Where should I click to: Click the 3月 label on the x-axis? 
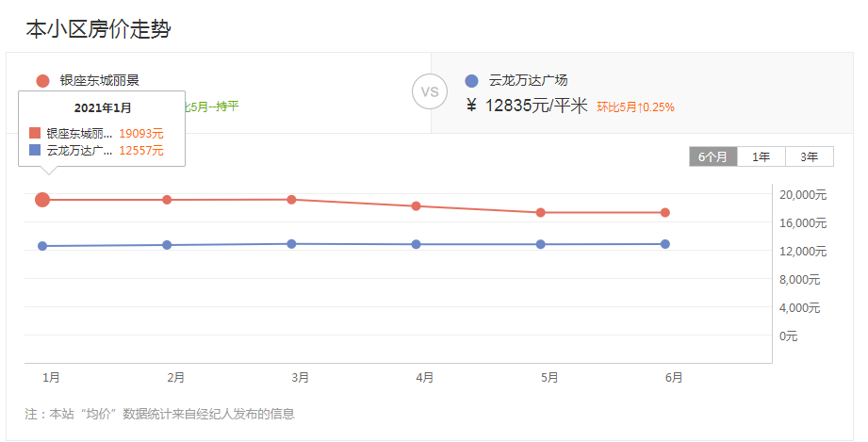[x=300, y=378]
